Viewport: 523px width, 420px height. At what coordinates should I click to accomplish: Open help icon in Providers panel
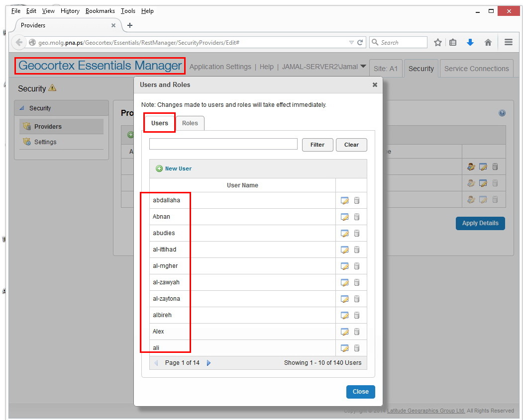[x=502, y=113]
